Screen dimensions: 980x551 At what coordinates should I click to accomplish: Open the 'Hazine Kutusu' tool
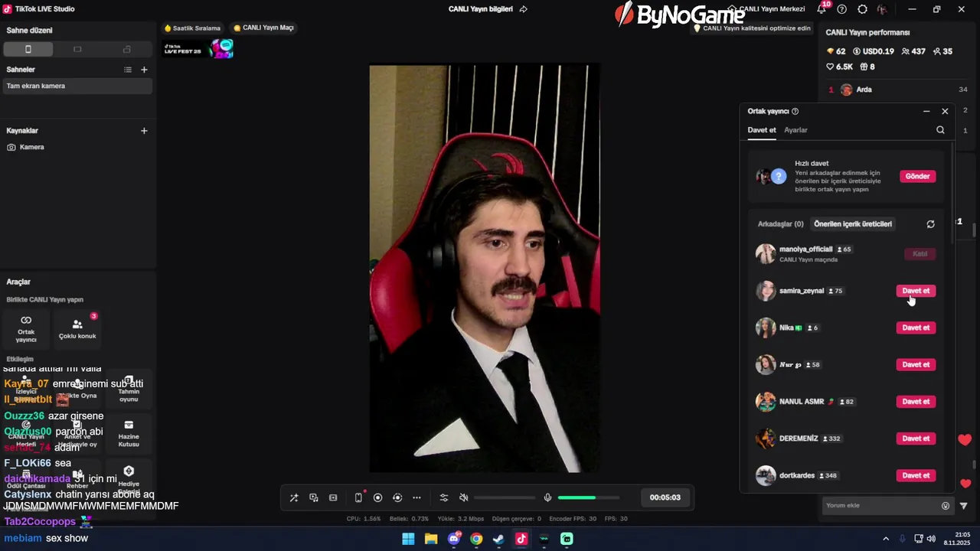point(129,434)
